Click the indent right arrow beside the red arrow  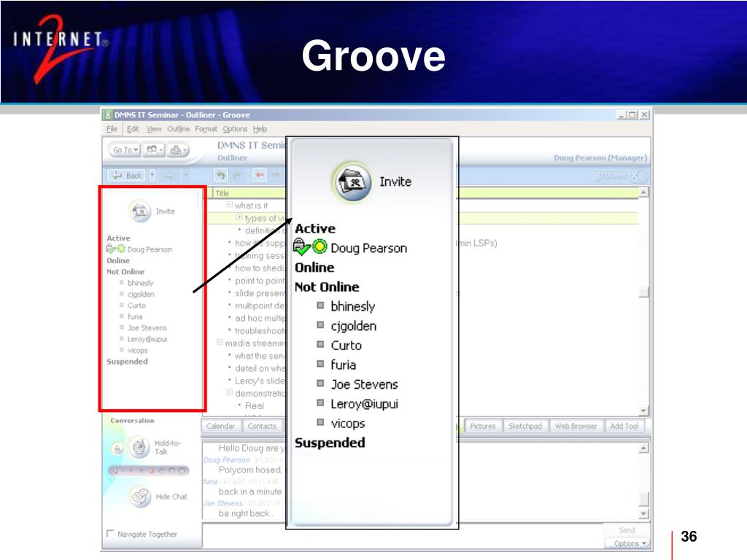pyautogui.click(x=276, y=175)
